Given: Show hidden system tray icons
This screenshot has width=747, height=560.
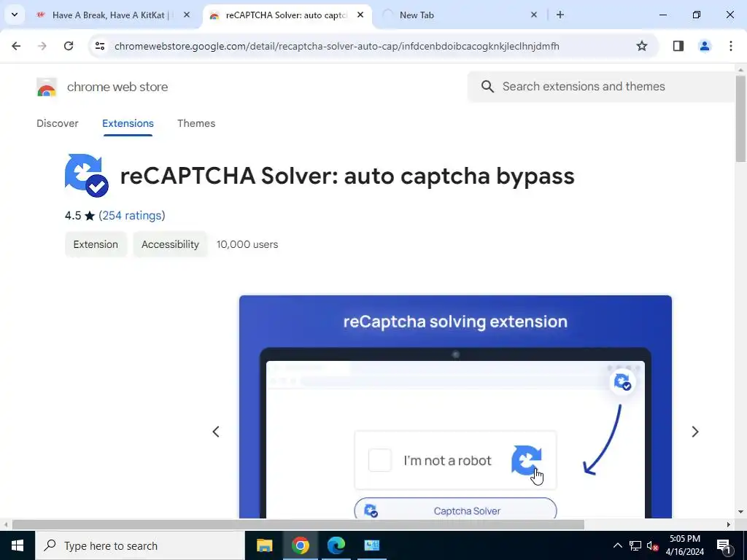Looking at the screenshot, I should pyautogui.click(x=617, y=545).
